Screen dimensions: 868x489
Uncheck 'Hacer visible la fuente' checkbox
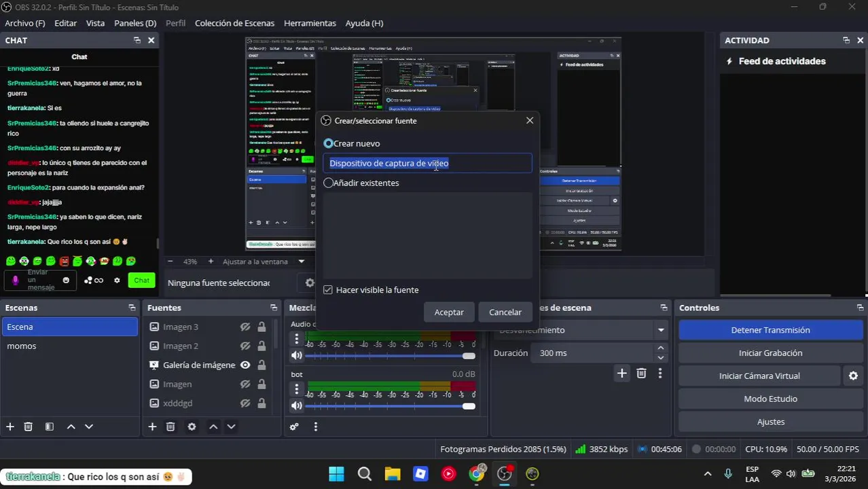pyautogui.click(x=328, y=290)
